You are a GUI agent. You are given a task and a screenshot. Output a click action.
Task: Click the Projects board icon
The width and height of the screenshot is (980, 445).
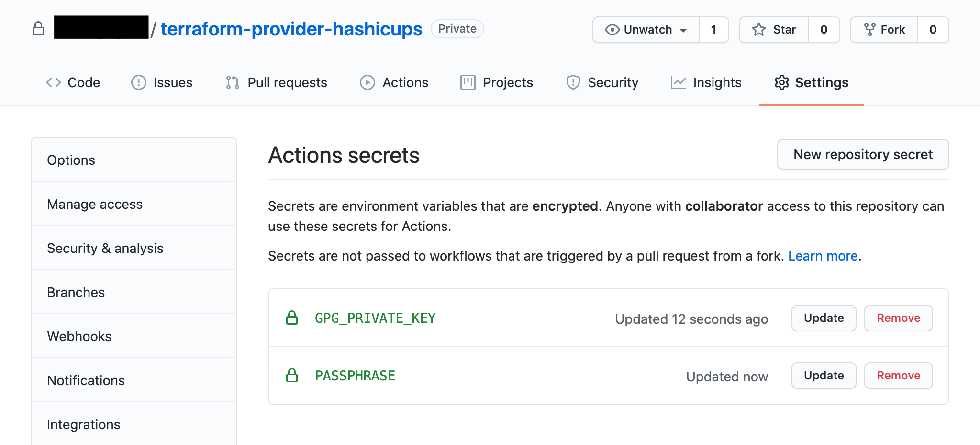(468, 82)
